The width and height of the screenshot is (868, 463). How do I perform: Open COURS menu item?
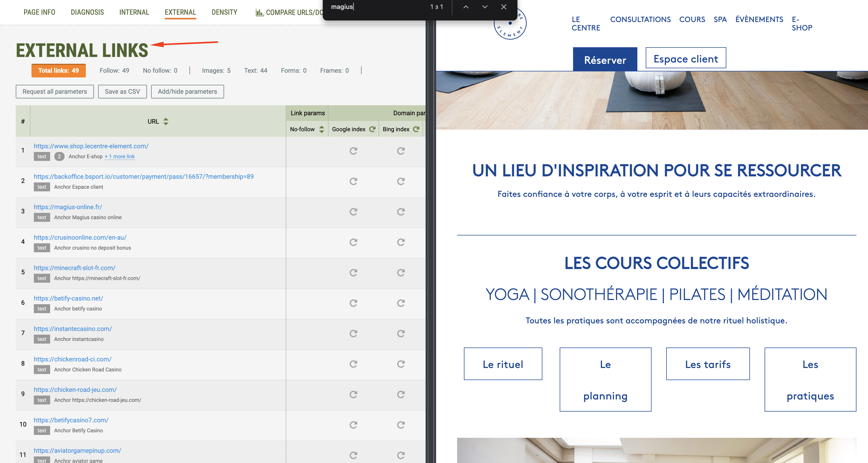[x=692, y=19]
